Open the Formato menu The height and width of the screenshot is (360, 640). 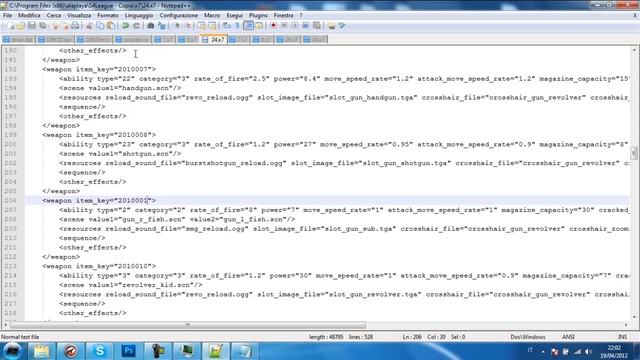tap(108, 16)
